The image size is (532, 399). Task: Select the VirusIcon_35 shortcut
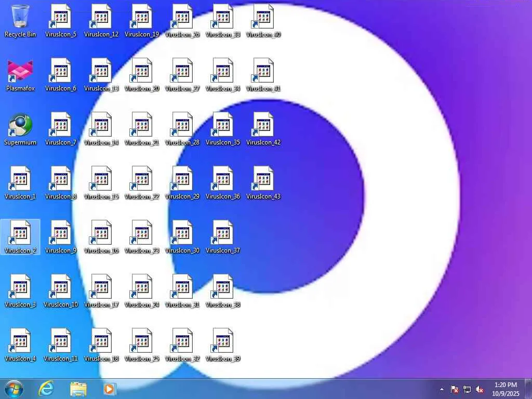click(223, 129)
